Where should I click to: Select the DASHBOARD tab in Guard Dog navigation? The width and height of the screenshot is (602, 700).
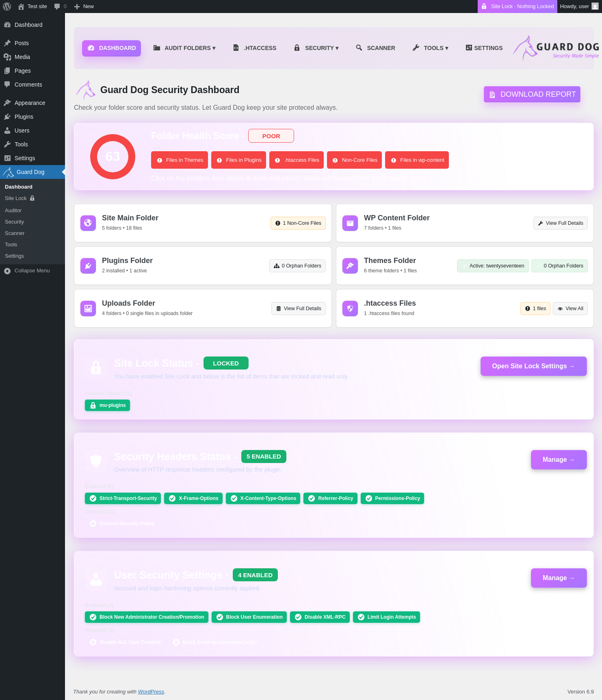tap(112, 48)
